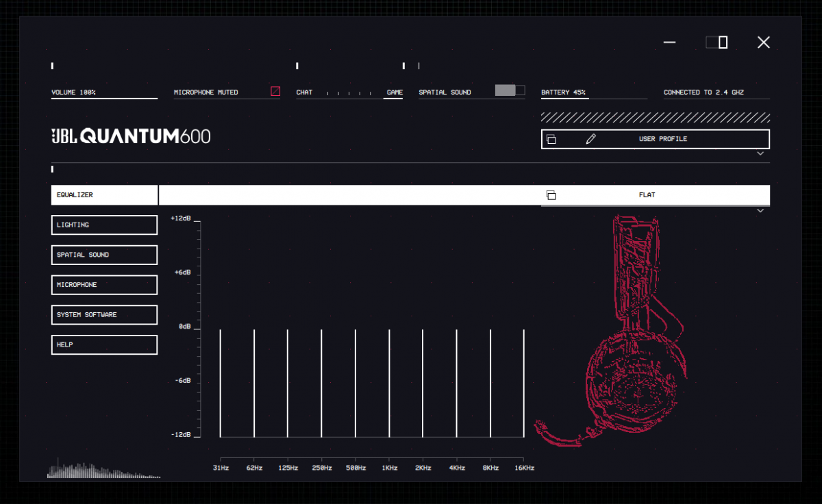Expand the User Profile dropdown chevron
The height and width of the screenshot is (504, 822).
click(760, 154)
